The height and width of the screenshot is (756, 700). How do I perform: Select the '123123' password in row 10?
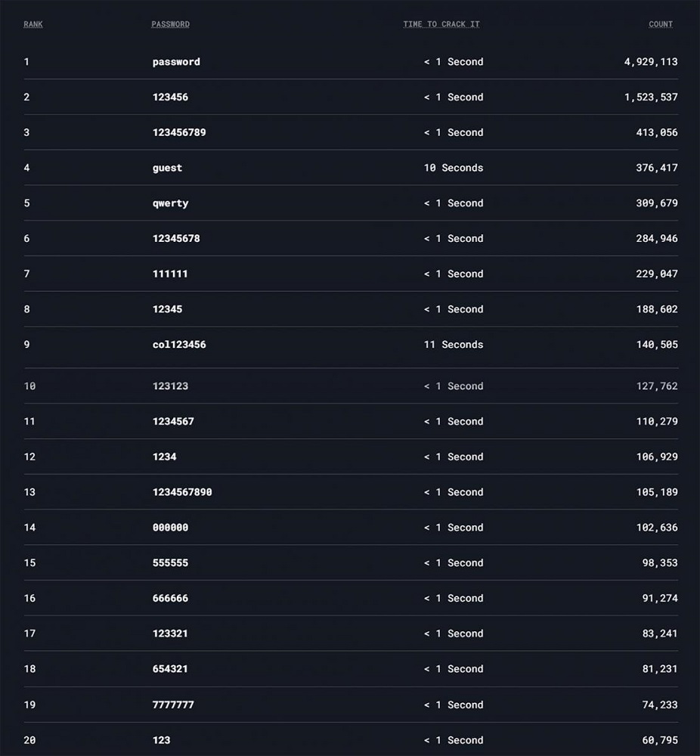pyautogui.click(x=170, y=386)
